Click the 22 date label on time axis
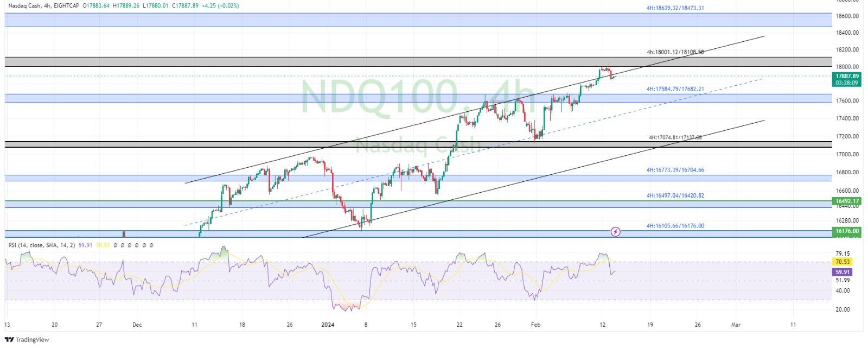868x348 pixels. [459, 325]
